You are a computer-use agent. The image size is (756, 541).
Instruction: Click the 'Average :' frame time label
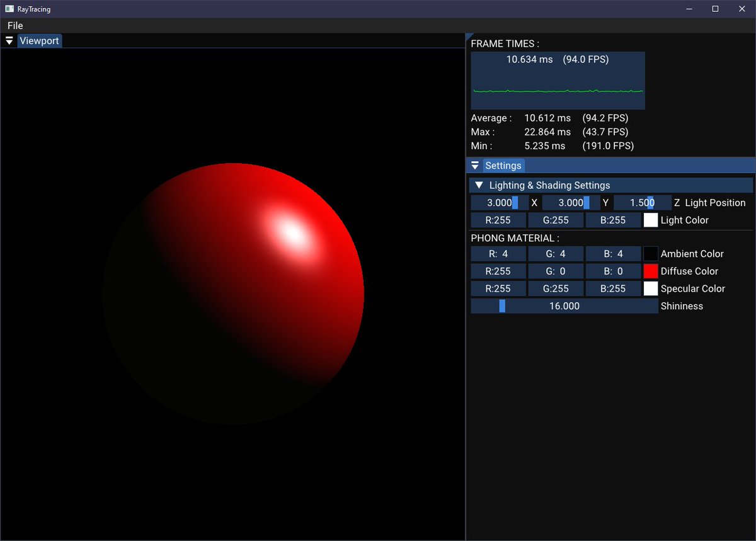[491, 118]
